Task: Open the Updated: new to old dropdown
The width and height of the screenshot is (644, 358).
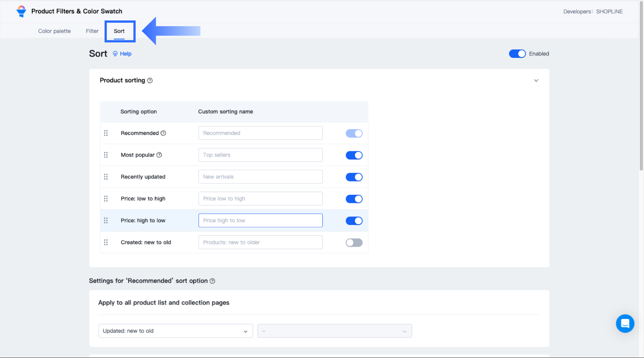Action: (175, 331)
